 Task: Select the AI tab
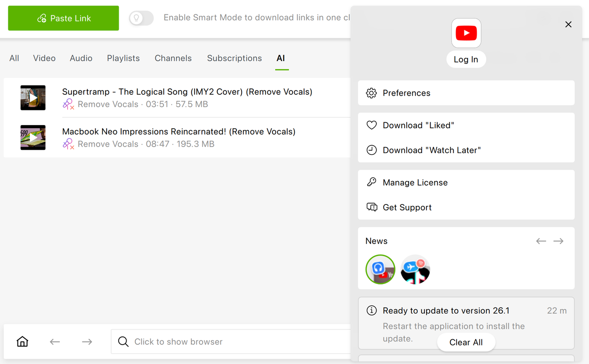tap(281, 58)
